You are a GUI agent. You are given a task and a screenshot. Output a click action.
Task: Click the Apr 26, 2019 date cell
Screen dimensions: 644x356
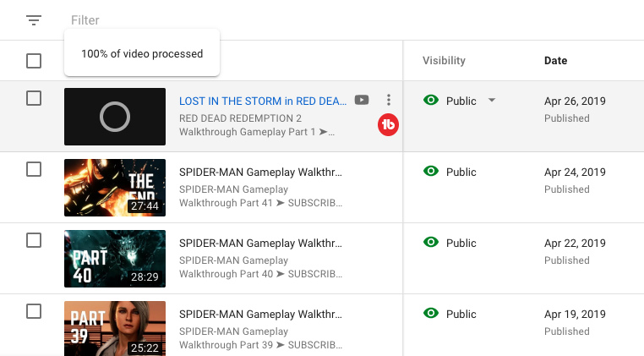(575, 101)
